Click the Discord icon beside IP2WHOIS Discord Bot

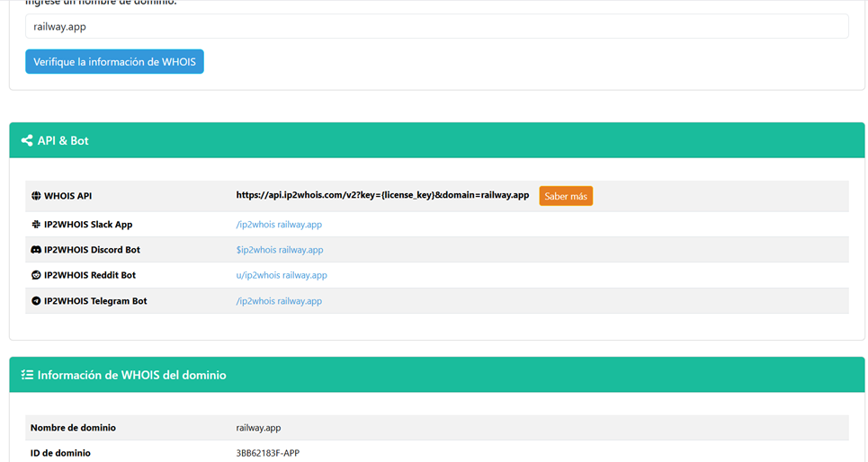coord(36,250)
